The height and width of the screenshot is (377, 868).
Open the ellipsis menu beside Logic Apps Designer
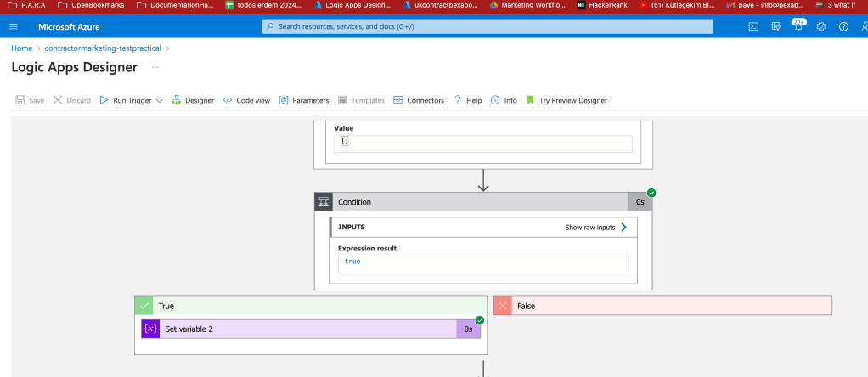click(x=155, y=67)
